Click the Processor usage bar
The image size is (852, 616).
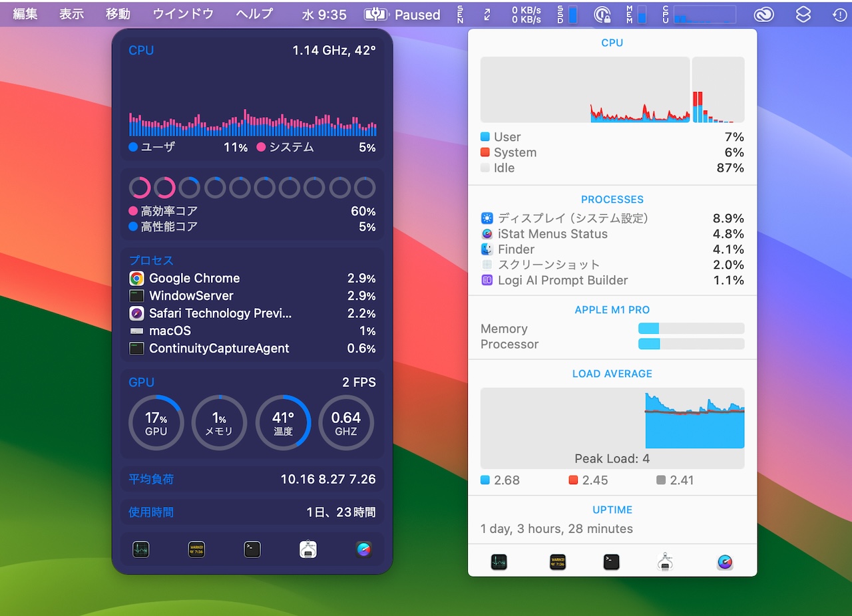tap(691, 344)
